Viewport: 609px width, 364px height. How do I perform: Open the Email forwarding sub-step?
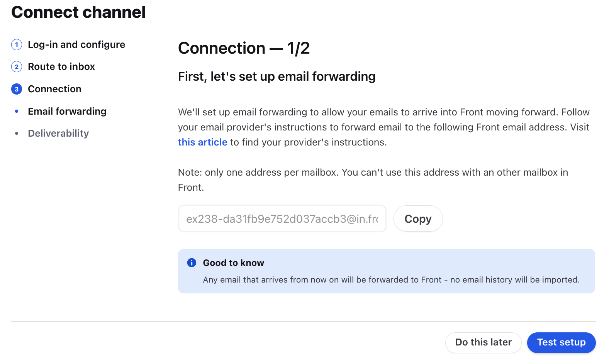pos(67,111)
